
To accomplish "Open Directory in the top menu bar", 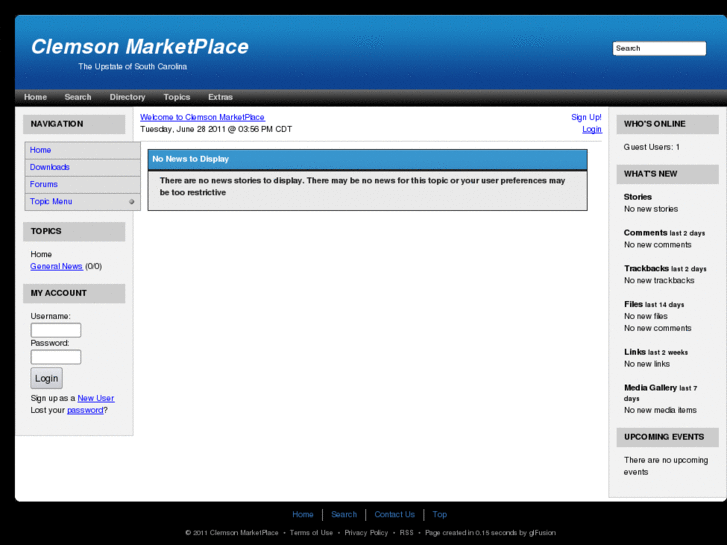I will (128, 97).
